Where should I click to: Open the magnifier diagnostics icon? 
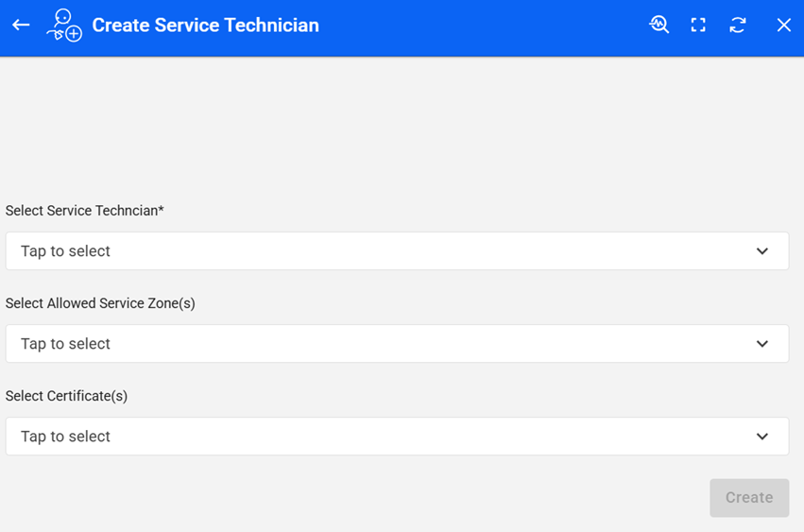(659, 26)
